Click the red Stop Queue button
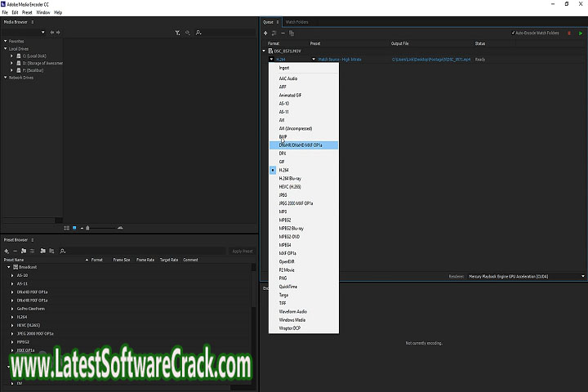Viewport: 588px width, 392px height. point(569,33)
